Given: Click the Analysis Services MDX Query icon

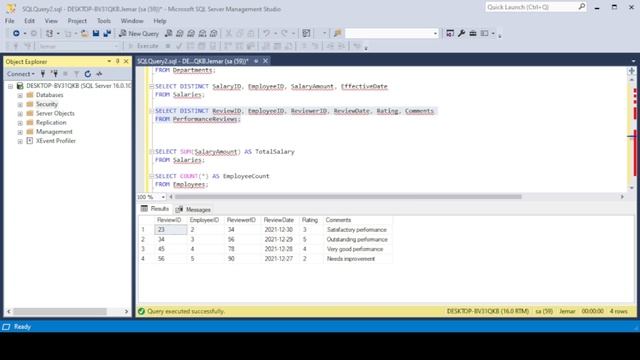Looking at the screenshot, I should click(180, 33).
